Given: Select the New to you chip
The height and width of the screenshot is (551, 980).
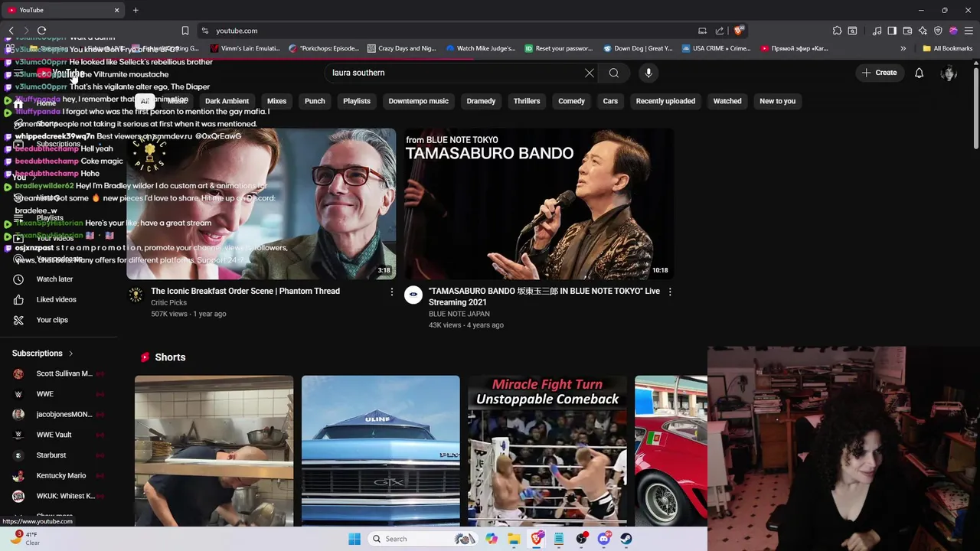Looking at the screenshot, I should [777, 101].
